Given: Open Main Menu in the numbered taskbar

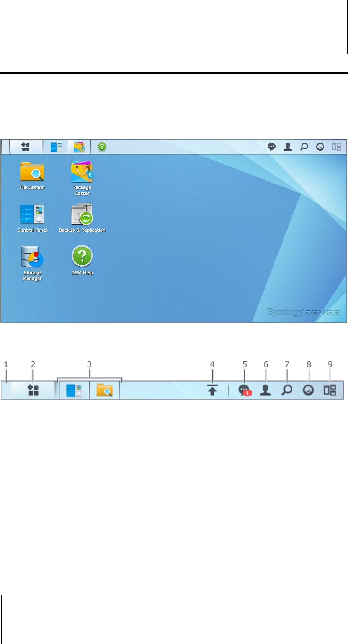Looking at the screenshot, I should (33, 390).
